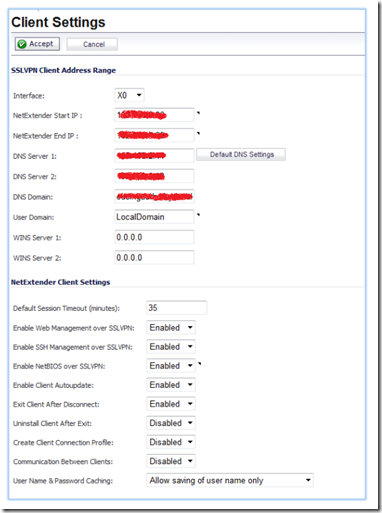Image resolution: width=382 pixels, height=513 pixels.
Task: Click the NetExtender Client Settings heading
Action: tap(60, 282)
